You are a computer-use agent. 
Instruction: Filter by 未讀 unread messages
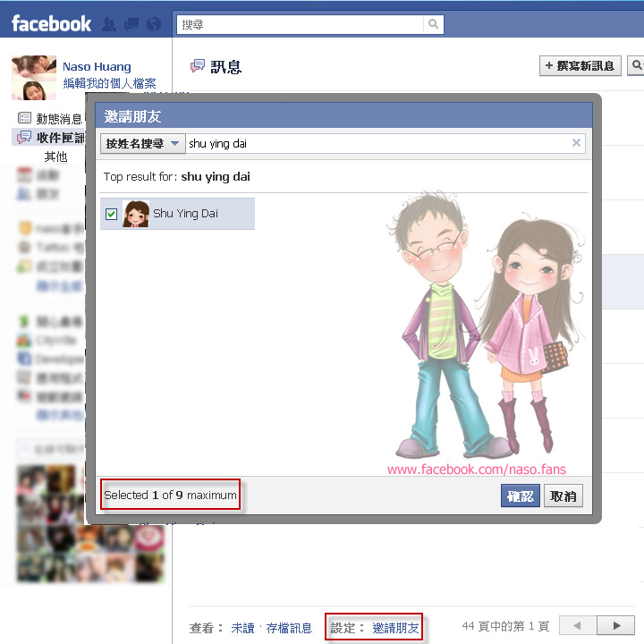click(242, 628)
